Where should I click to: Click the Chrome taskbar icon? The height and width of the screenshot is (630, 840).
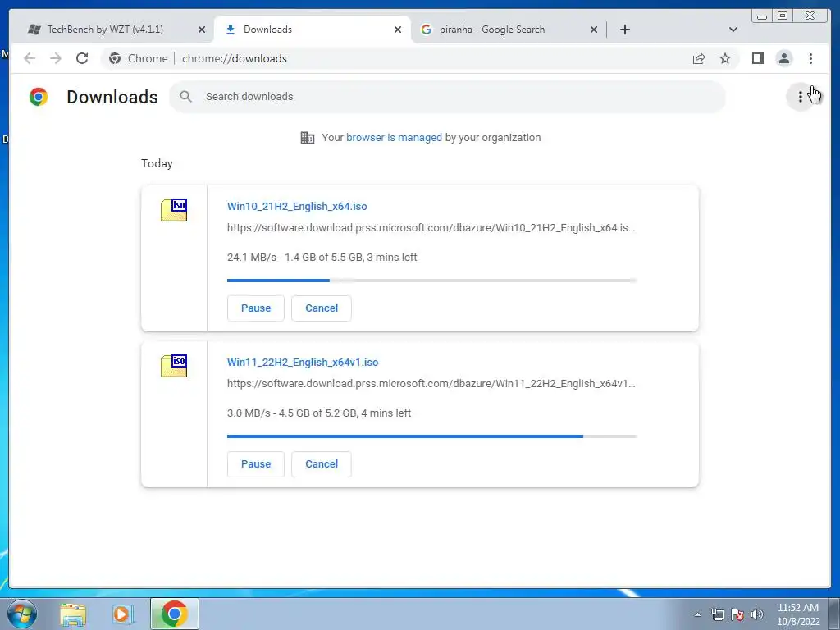click(x=174, y=614)
